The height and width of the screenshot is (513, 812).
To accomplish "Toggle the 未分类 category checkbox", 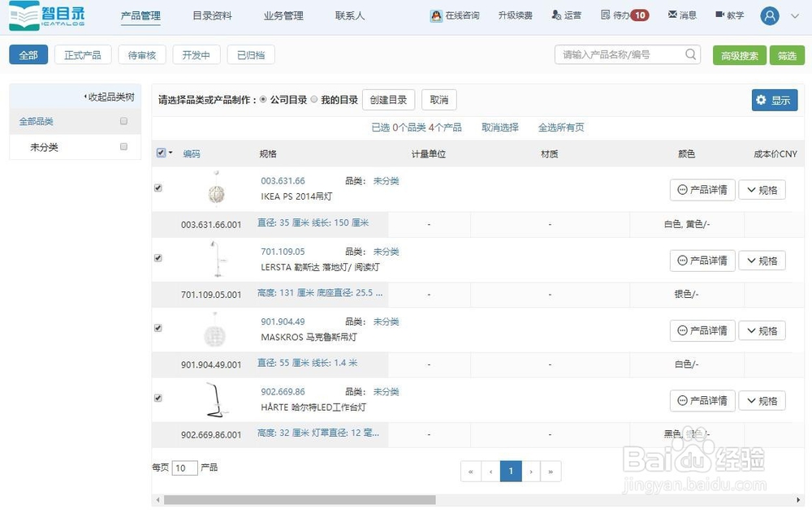I will point(123,146).
